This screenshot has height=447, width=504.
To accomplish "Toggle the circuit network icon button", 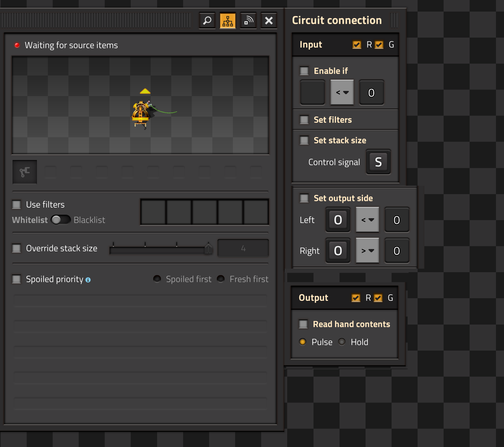I will click(228, 21).
